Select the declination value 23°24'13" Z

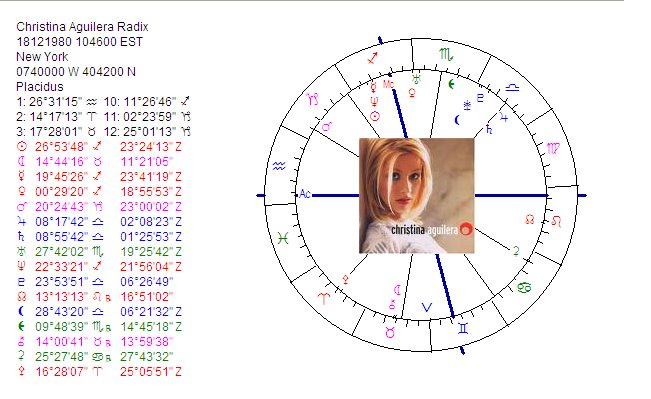(151, 147)
